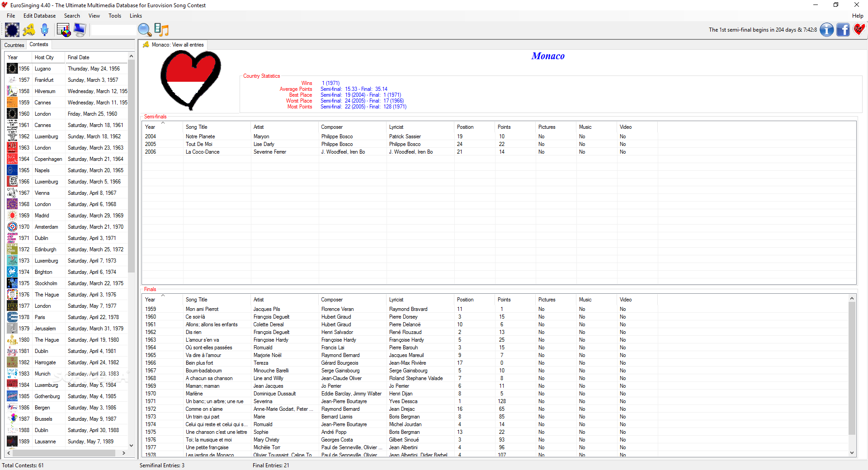868x470 pixels.
Task: Click the Finals table scroll-up arrow
Action: (x=852, y=298)
